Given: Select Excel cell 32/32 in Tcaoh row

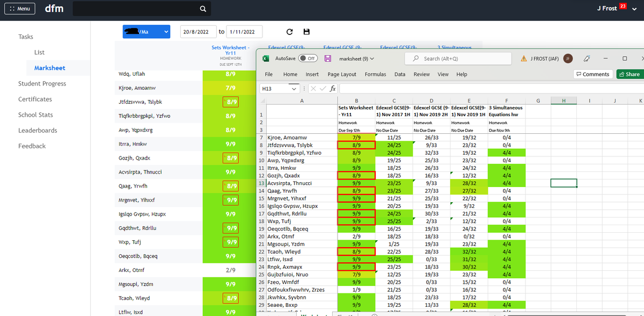Looking at the screenshot, I should coord(469,251).
